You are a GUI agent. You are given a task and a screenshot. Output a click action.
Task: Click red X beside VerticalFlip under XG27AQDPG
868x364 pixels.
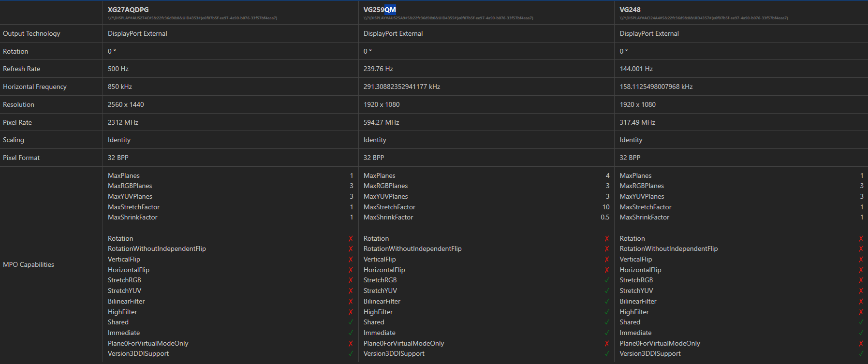pyautogui.click(x=351, y=260)
